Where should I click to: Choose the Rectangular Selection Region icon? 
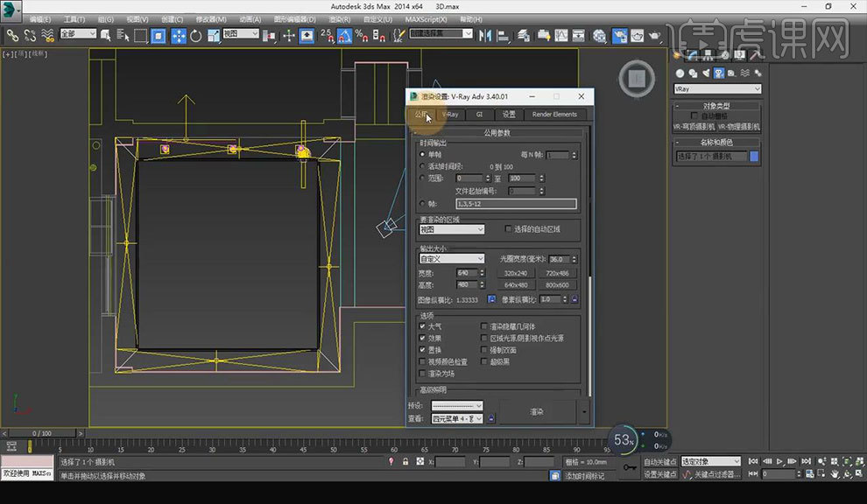click(x=140, y=36)
